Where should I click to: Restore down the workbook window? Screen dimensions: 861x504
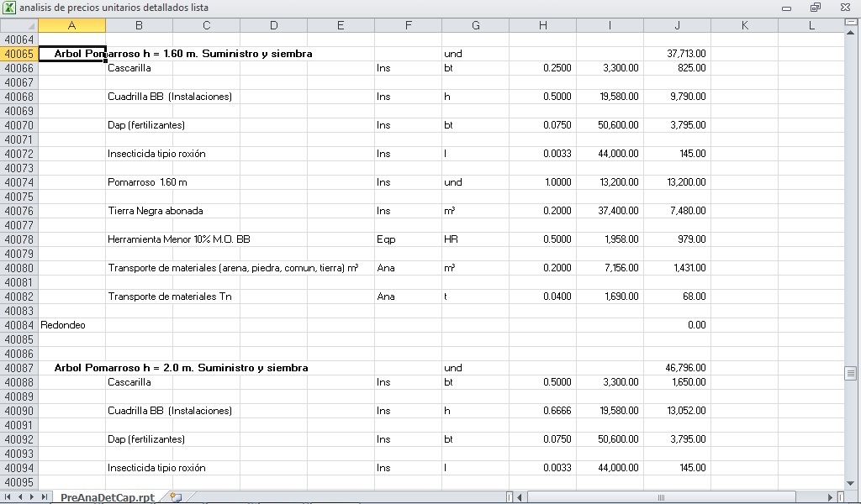click(816, 8)
